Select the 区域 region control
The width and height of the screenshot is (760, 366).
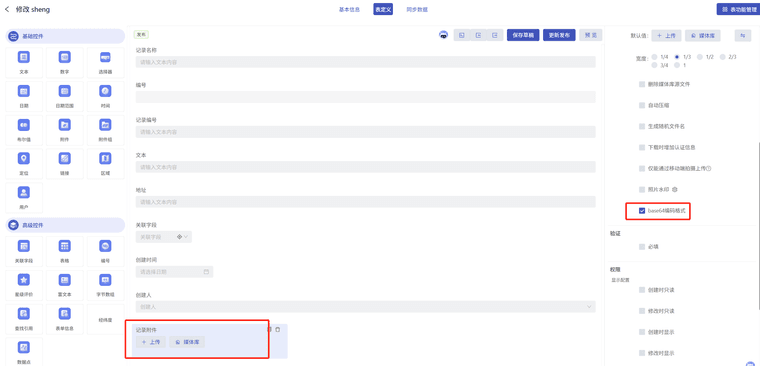(x=106, y=164)
